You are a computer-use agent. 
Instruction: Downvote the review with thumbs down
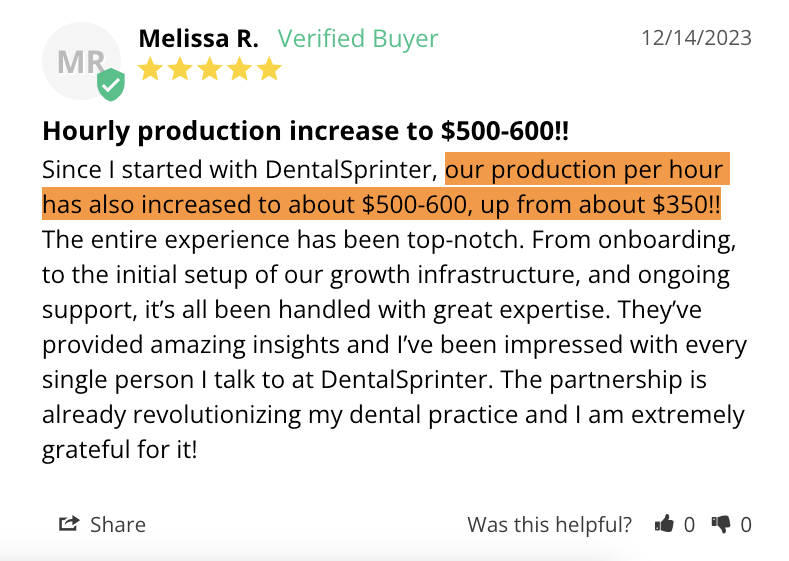click(721, 524)
